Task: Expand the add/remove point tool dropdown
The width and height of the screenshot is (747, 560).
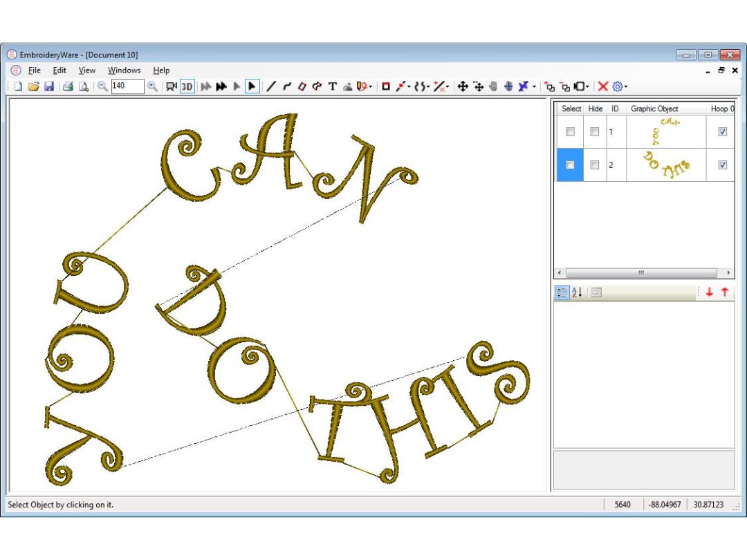Action: [448, 86]
